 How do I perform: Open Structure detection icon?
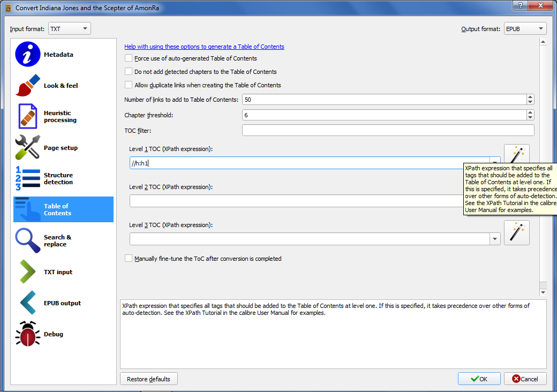click(28, 178)
